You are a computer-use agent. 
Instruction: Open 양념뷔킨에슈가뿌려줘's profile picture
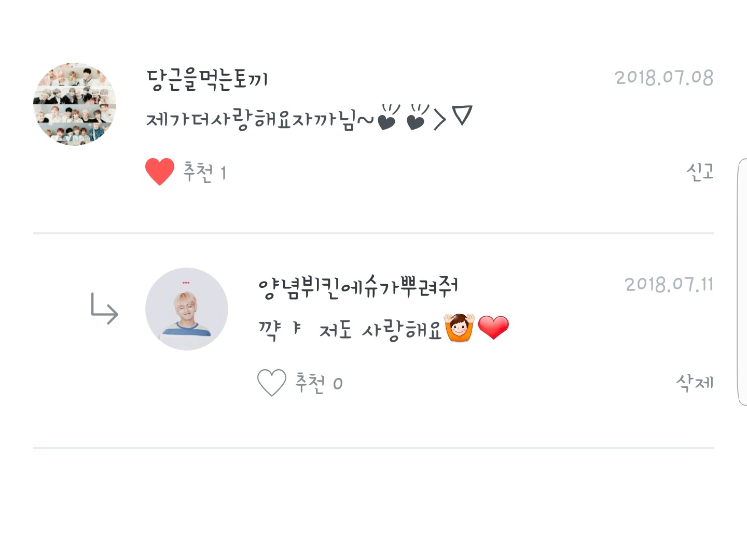187,309
